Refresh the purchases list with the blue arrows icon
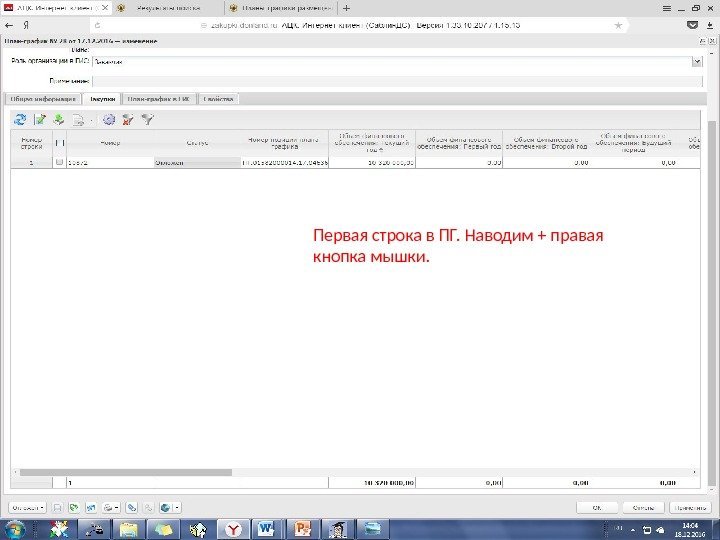Viewport: 720px width, 540px height. pyautogui.click(x=20, y=120)
